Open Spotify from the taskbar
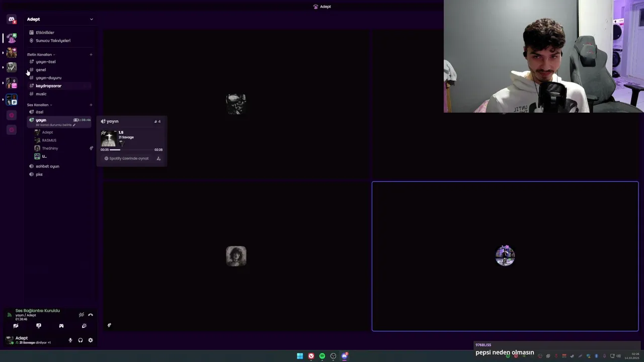Image resolution: width=644 pixels, height=362 pixels. (323, 356)
